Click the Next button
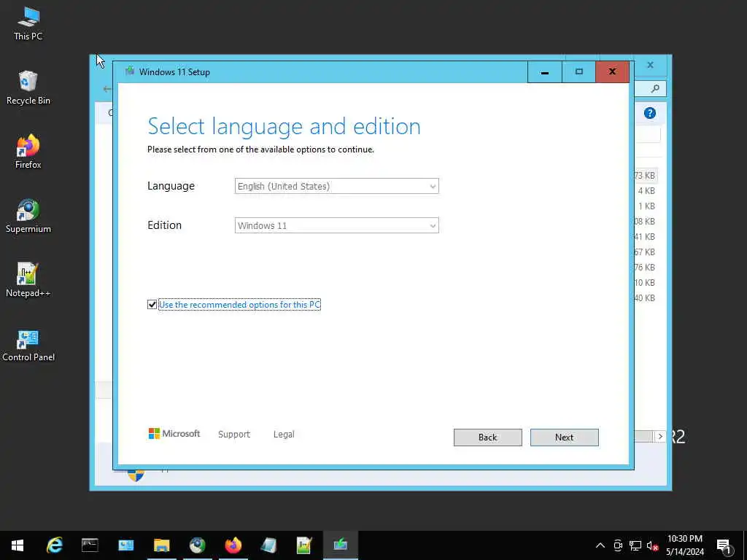This screenshot has height=560, width=747. coord(564,437)
